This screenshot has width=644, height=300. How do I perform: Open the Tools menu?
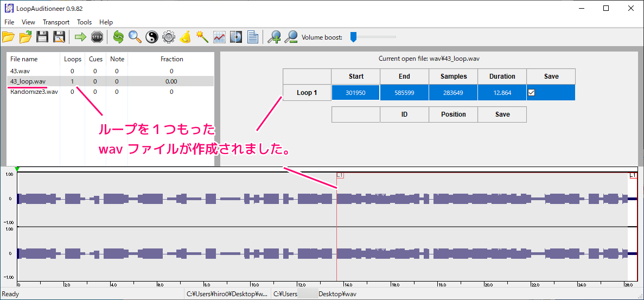tap(84, 22)
